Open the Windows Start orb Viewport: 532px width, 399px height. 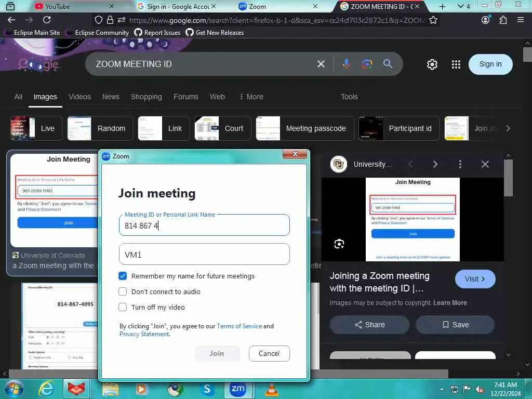(x=13, y=389)
